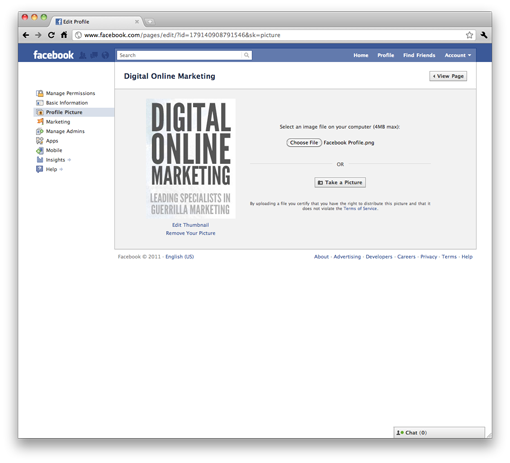510x463 pixels.
Task: Open the Privacy footer link
Action: click(428, 257)
